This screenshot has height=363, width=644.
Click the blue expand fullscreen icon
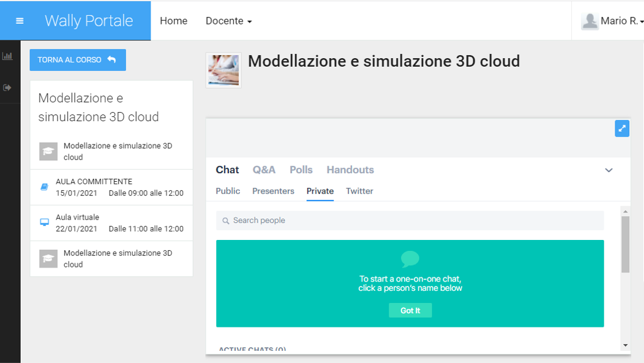pos(622,129)
